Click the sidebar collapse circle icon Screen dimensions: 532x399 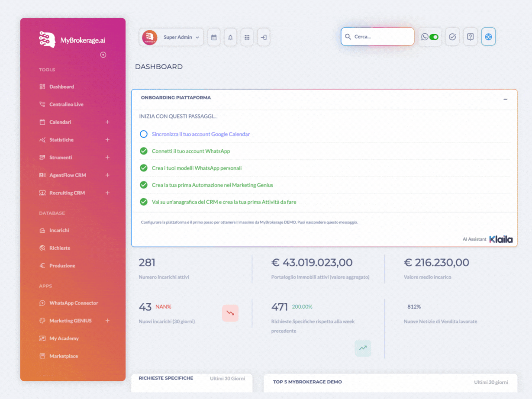click(103, 55)
